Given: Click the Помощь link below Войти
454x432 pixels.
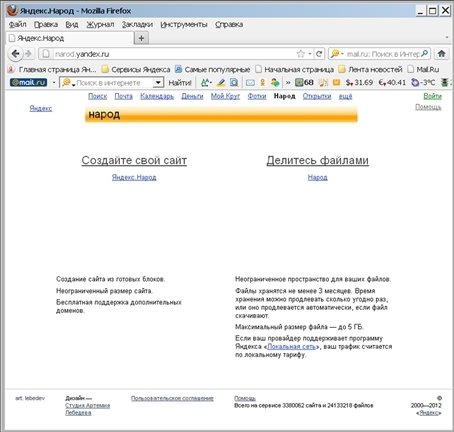Looking at the screenshot, I should [x=428, y=107].
